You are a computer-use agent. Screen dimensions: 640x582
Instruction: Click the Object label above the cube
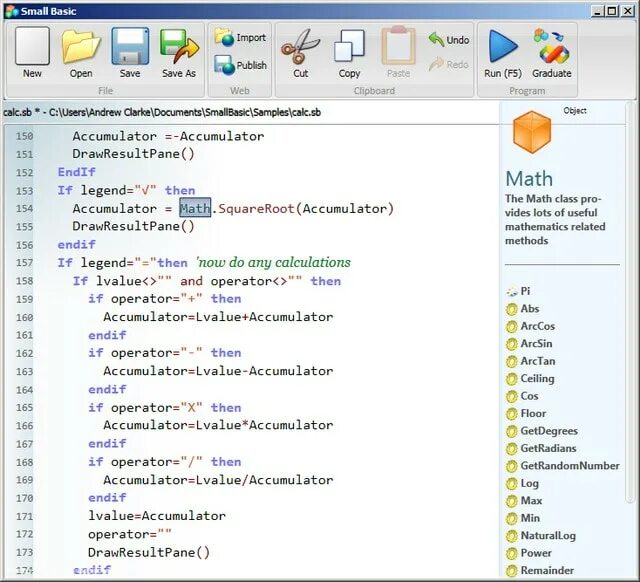coord(575,111)
